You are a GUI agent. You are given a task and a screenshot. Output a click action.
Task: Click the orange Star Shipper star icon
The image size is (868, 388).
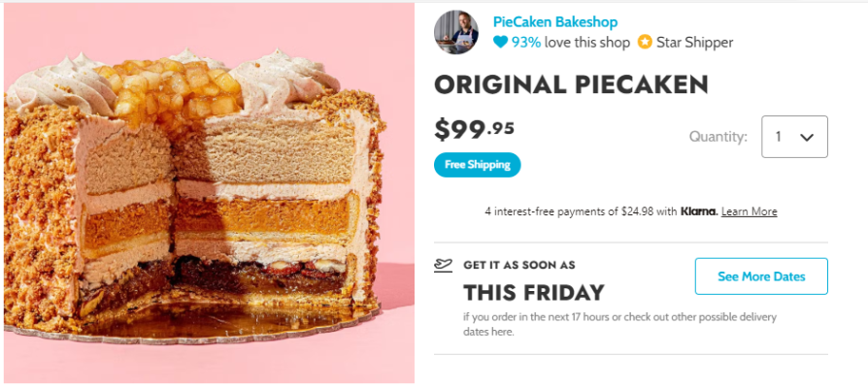click(x=645, y=42)
